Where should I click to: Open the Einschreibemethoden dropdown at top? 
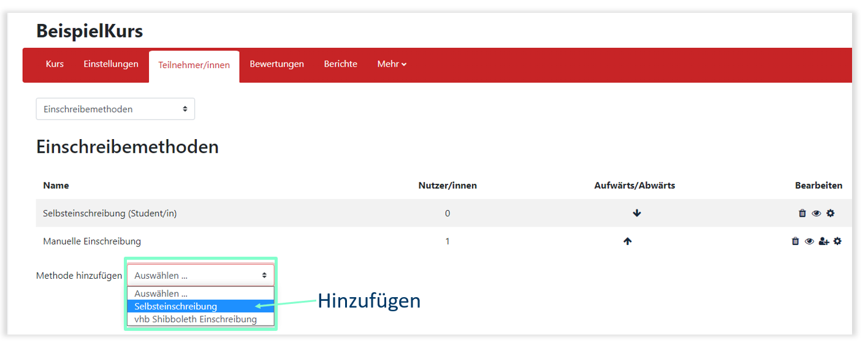point(115,109)
